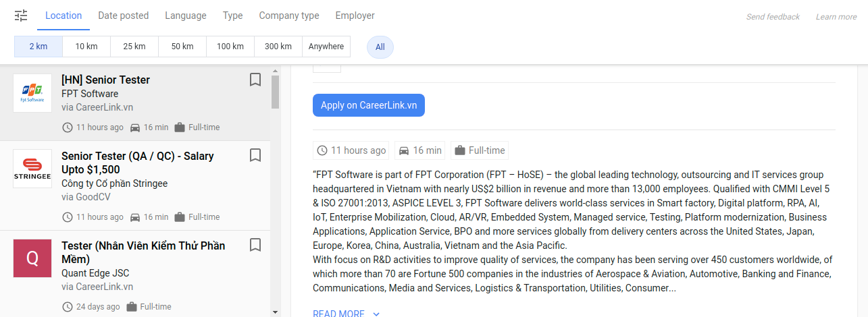Select the 10 km distance option

click(86, 47)
